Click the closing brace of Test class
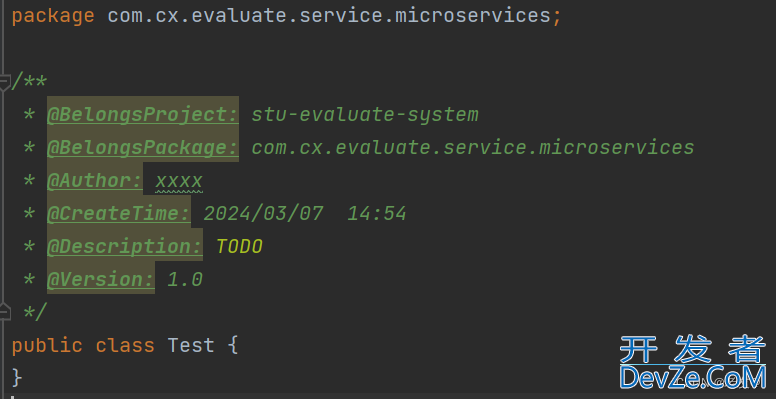Viewport: 776px width, 399px height. point(17,377)
